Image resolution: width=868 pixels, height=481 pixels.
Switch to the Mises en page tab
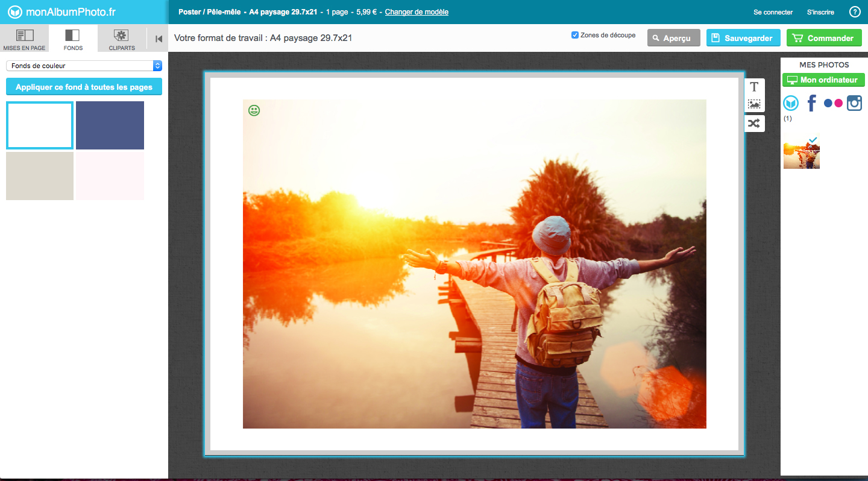[24, 39]
